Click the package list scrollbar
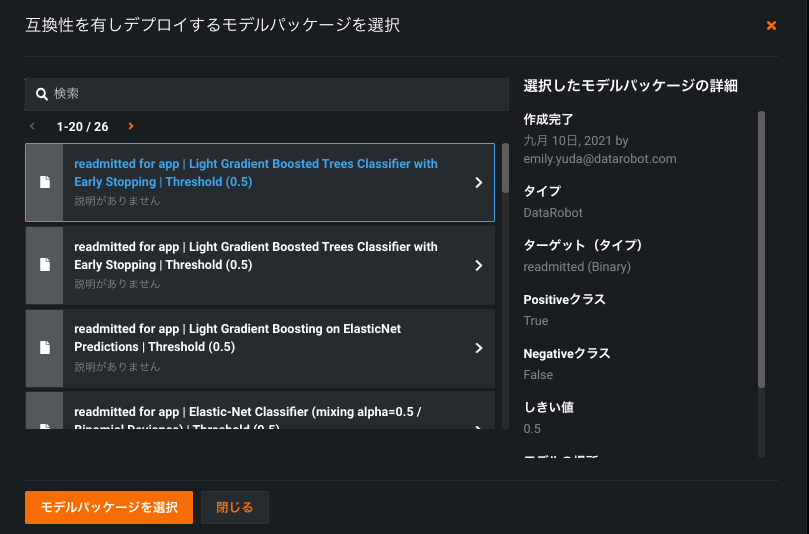This screenshot has width=809, height=534. (505, 170)
